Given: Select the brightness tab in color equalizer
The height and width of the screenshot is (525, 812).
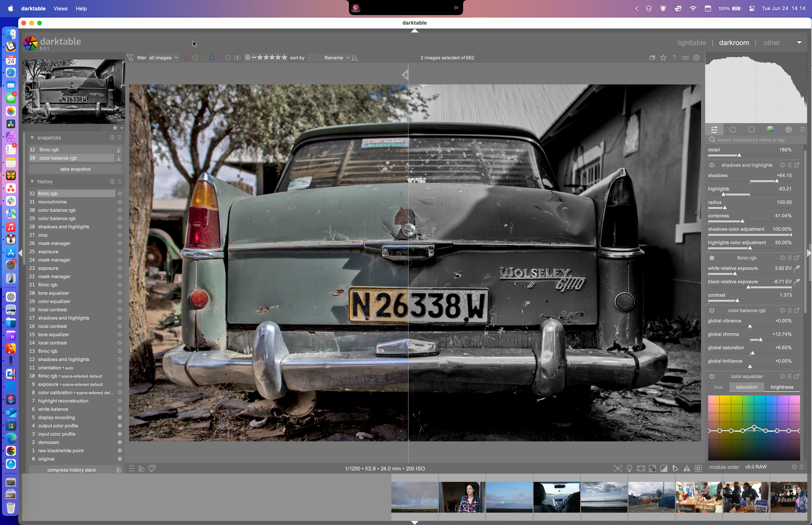Looking at the screenshot, I should (x=781, y=387).
